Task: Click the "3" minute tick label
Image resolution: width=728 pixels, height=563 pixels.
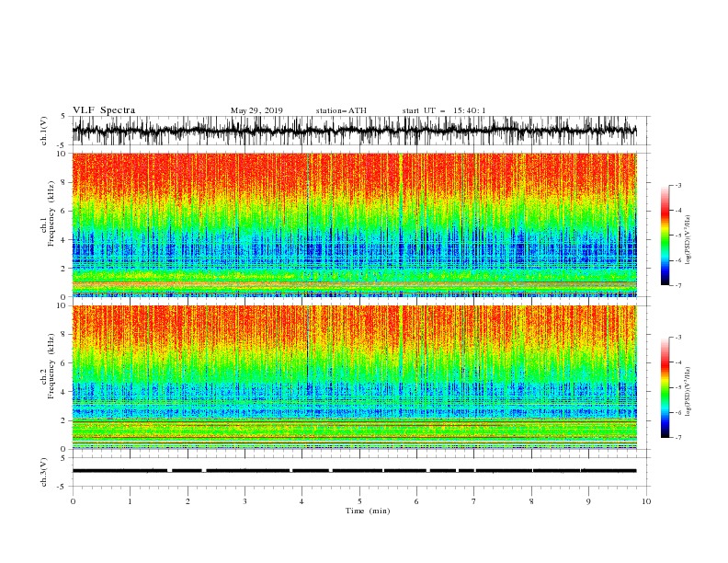Action: [x=245, y=501]
